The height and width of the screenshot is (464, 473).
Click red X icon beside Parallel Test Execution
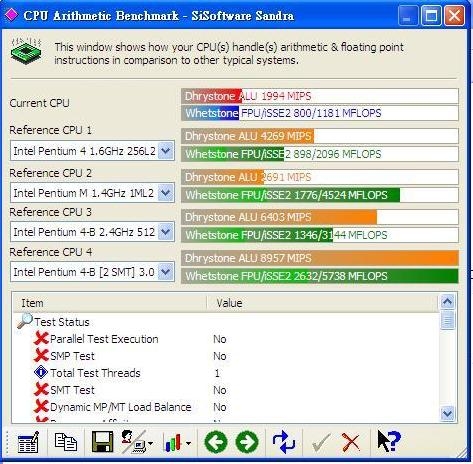coord(41,338)
